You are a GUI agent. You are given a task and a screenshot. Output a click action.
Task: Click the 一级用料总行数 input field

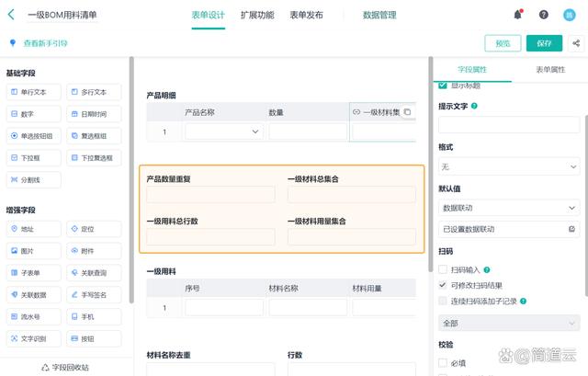tap(210, 237)
